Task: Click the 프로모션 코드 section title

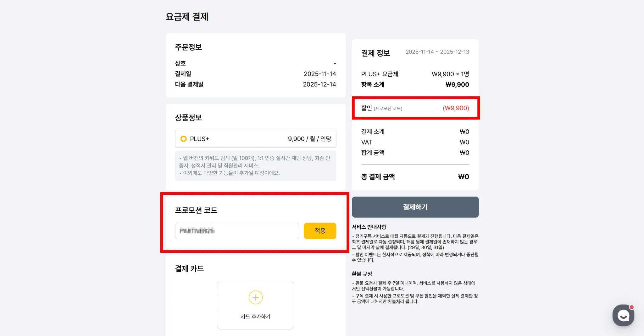Action: [196, 210]
